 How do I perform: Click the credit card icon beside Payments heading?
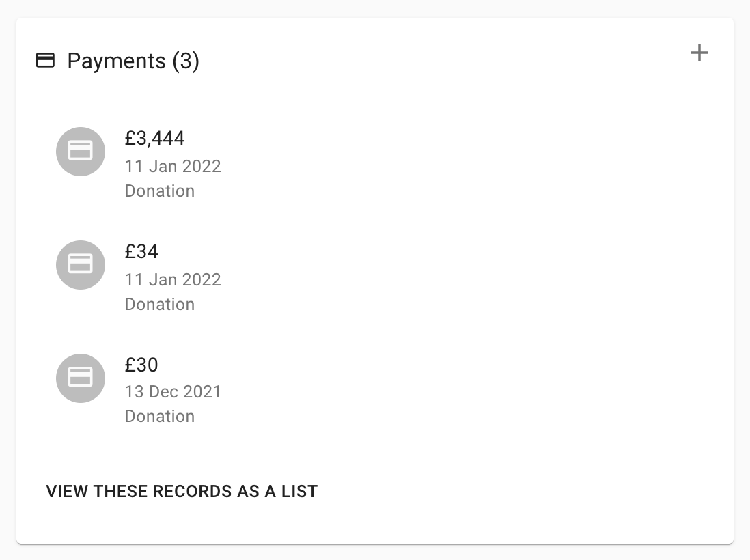45,61
